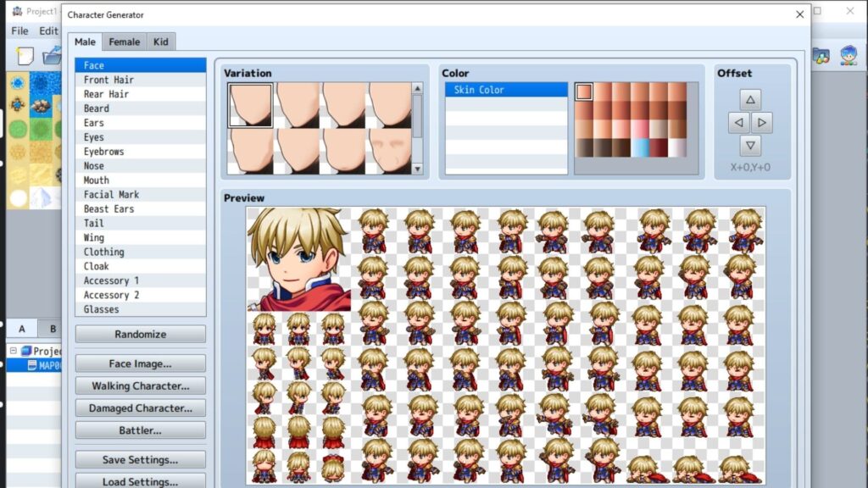The height and width of the screenshot is (488, 868).
Task: Click the Load Settings... button
Action: point(141,481)
